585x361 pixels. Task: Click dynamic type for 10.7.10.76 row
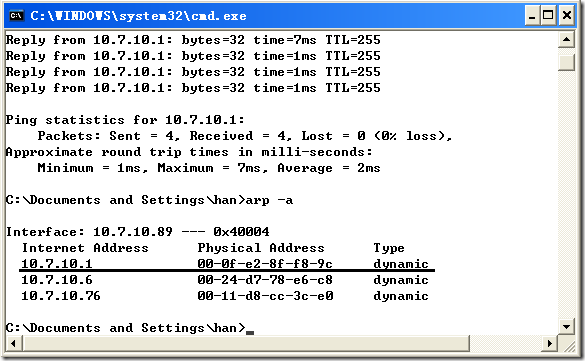click(x=401, y=296)
